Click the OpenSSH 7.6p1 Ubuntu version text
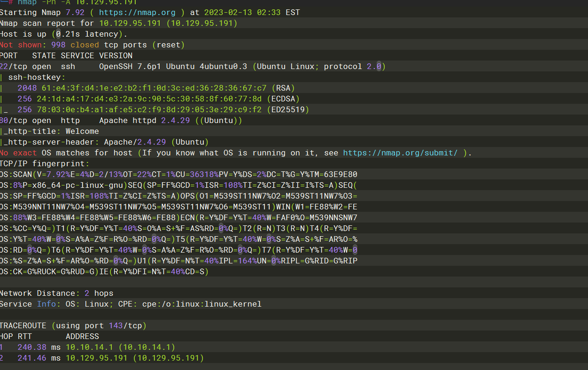 point(173,66)
